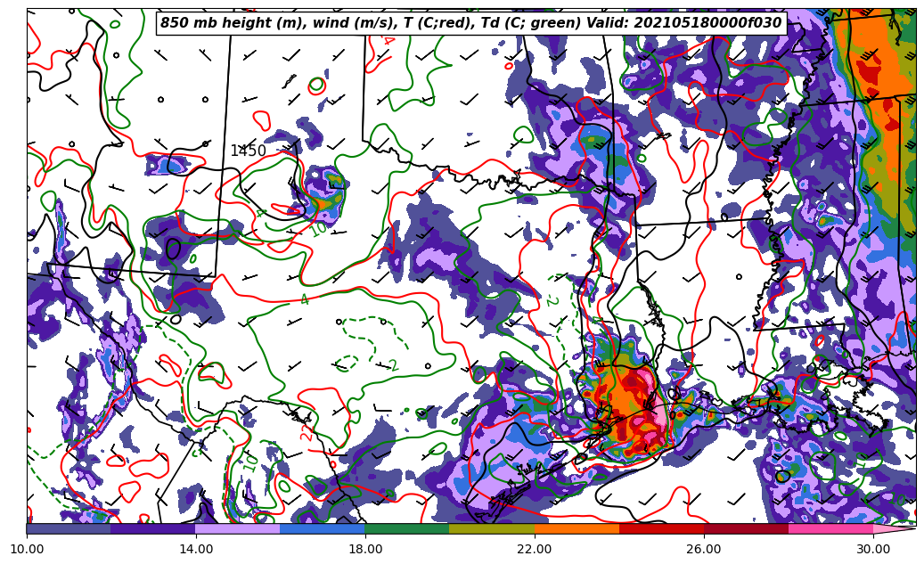
Task: Click the 22.00 colorbar tick label
Action: [x=535, y=550]
